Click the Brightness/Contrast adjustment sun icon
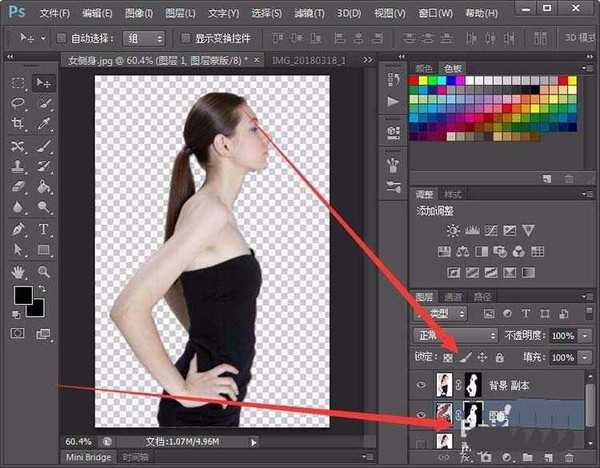The width and height of the screenshot is (600, 468). 453,230
